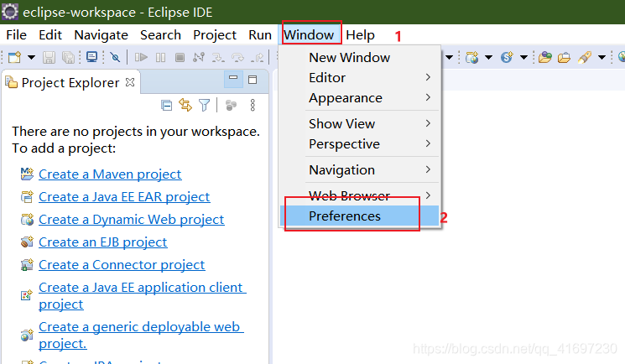Click the Suspend pause icon
This screenshot has height=364, width=625.
160,57
